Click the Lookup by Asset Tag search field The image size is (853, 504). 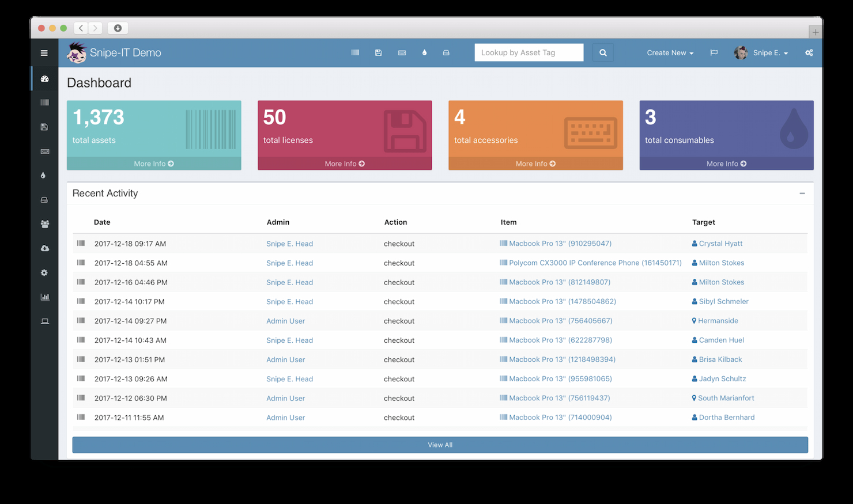(529, 52)
